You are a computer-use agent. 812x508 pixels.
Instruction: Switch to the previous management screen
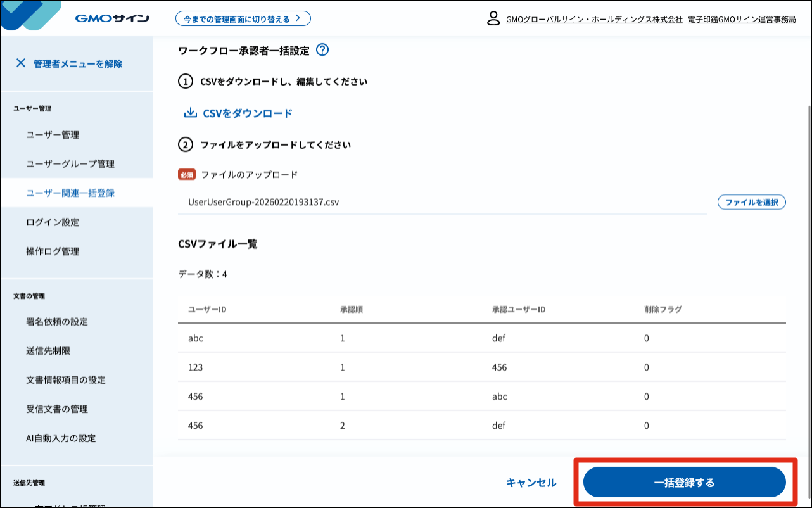tap(243, 19)
